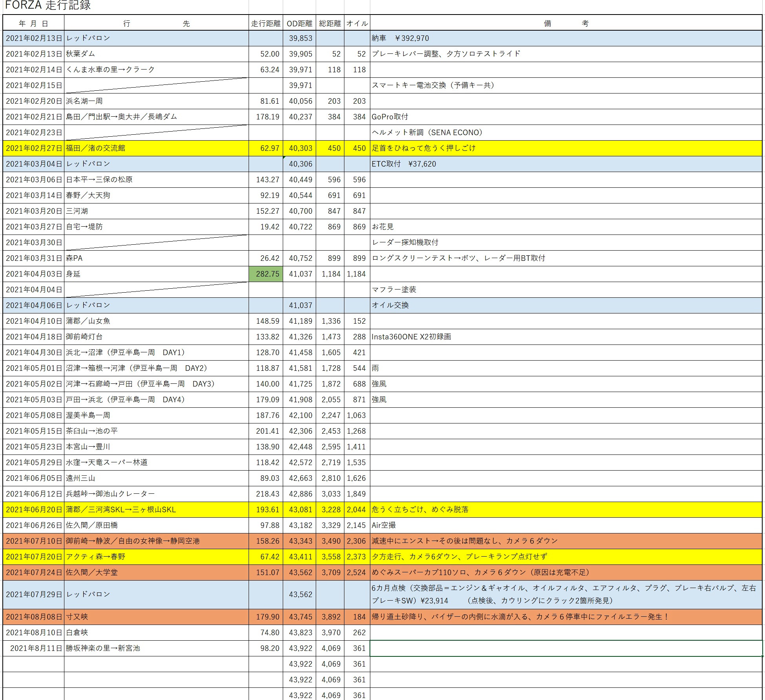Select the 走行距離 header cell
The width and height of the screenshot is (765, 700).
265,24
